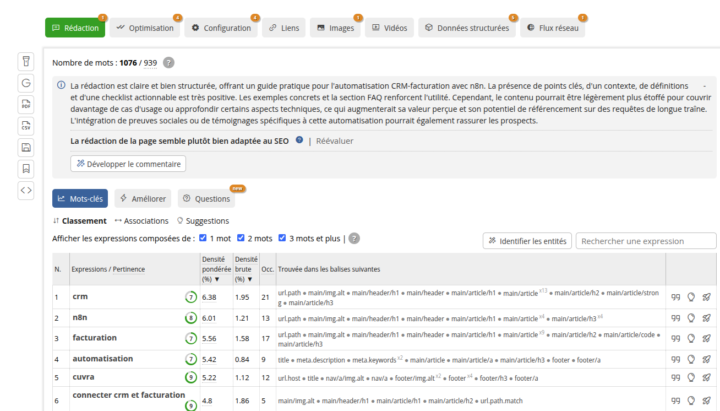The width and height of the screenshot is (720, 411).
Task: Select the Questions sub-tab
Action: (206, 198)
